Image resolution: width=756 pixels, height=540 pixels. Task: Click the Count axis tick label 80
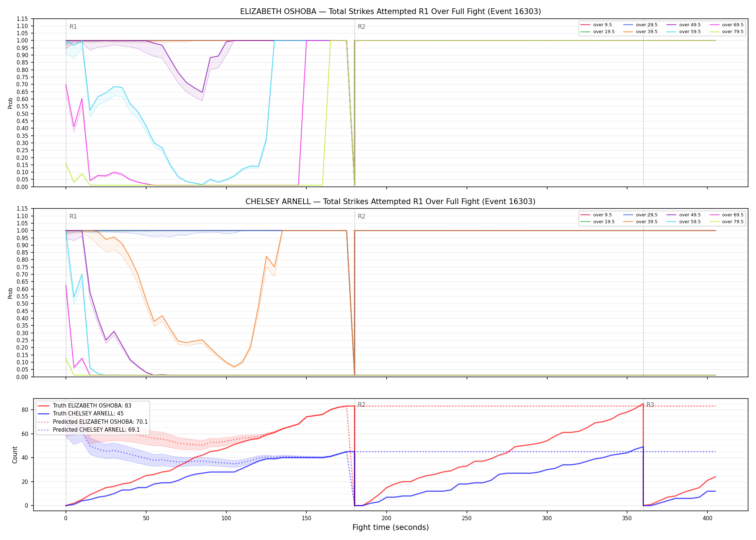[25, 410]
